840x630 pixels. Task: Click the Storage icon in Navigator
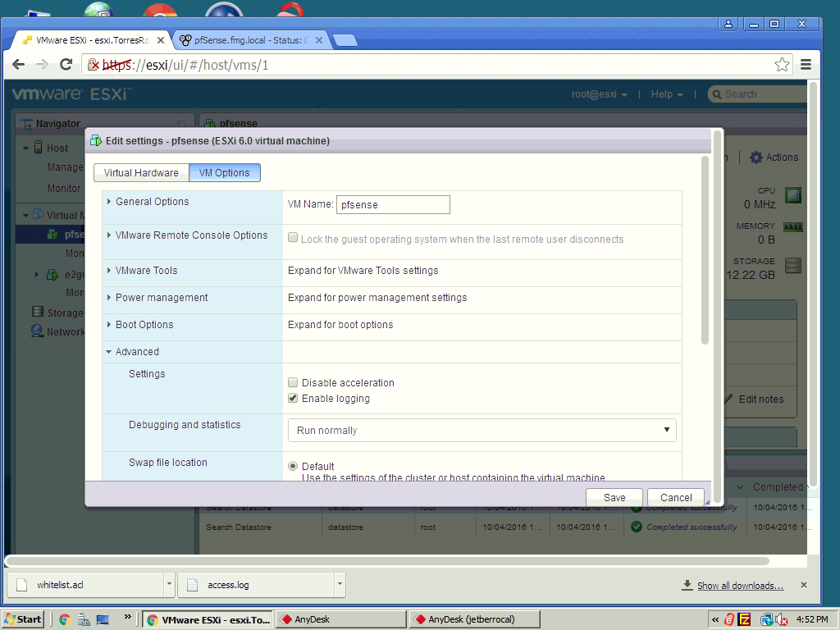tap(38, 312)
